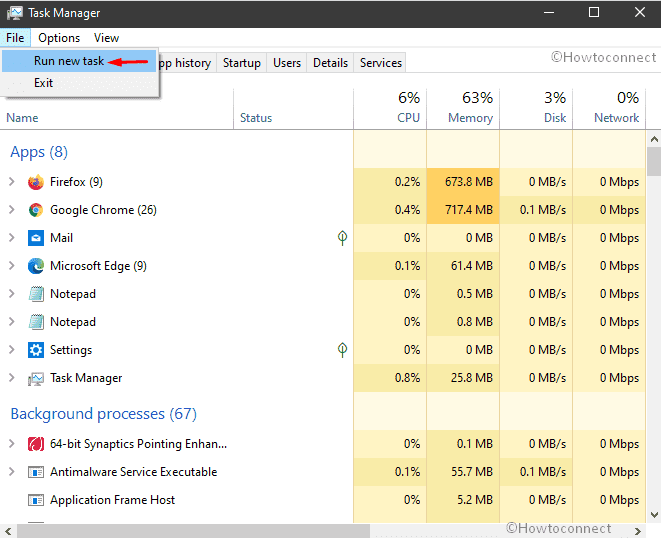Select the Application Frame Host row
661x538 pixels.
click(x=322, y=500)
